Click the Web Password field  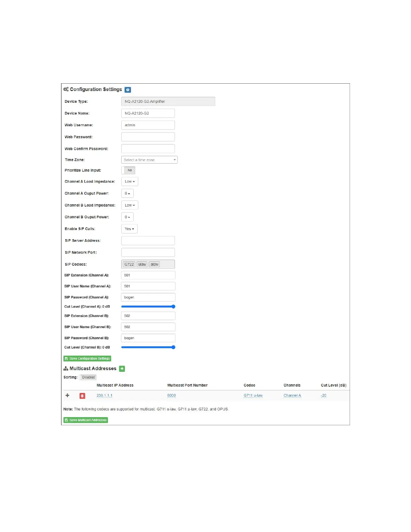tap(148, 137)
